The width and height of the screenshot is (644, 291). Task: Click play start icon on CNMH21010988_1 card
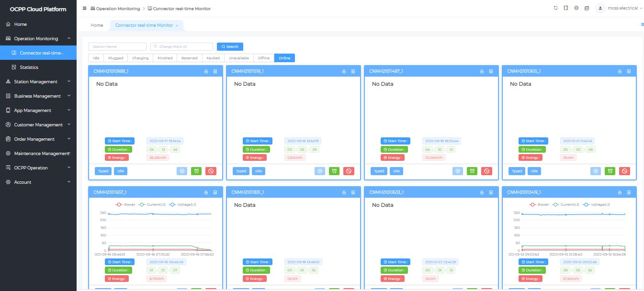click(182, 171)
